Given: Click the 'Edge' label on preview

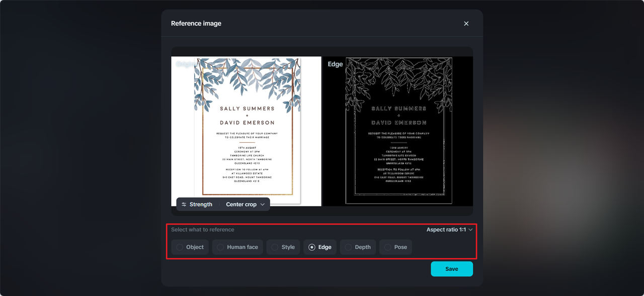Looking at the screenshot, I should [335, 64].
